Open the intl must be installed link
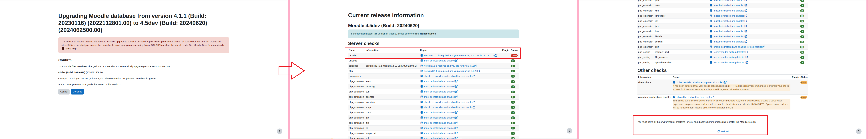Image resolution: width=868 pixels, height=139 pixels. tap(729, 21)
